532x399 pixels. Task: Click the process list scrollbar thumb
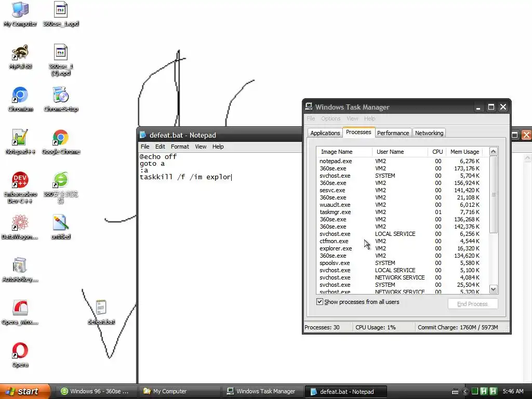(494, 195)
